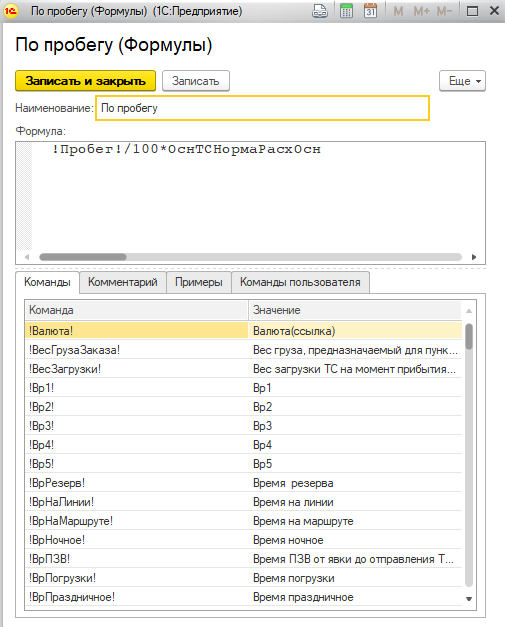
Task: Click the M memory button
Action: (398, 11)
